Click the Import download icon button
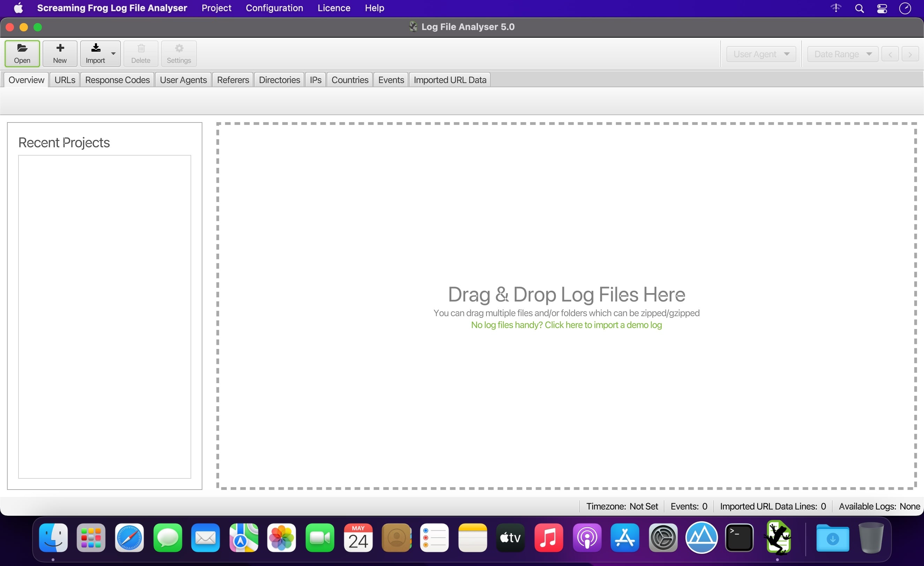The image size is (924, 566). (96, 54)
